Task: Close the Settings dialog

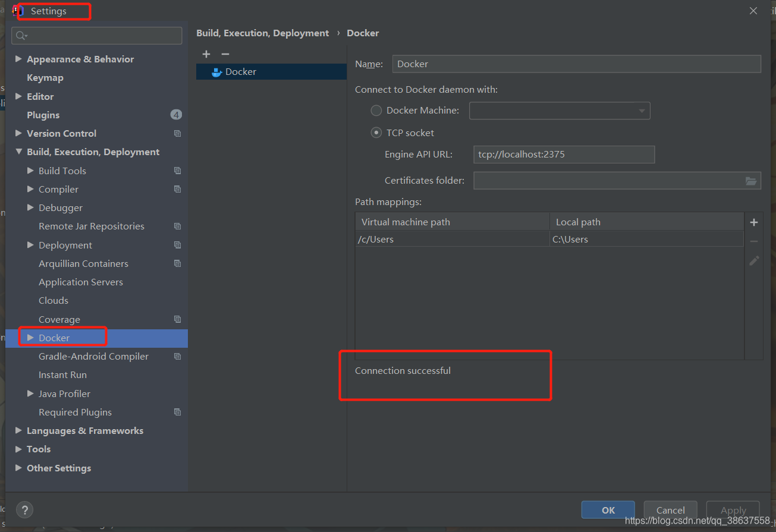Action: [x=753, y=11]
